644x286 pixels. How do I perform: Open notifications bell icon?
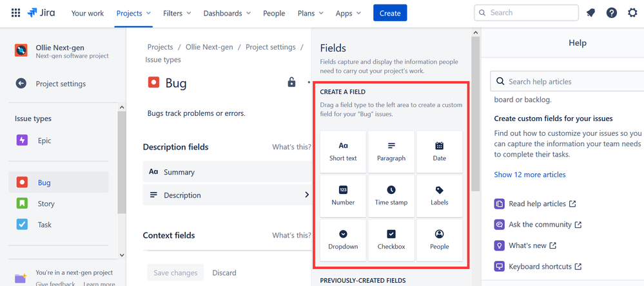coord(590,13)
